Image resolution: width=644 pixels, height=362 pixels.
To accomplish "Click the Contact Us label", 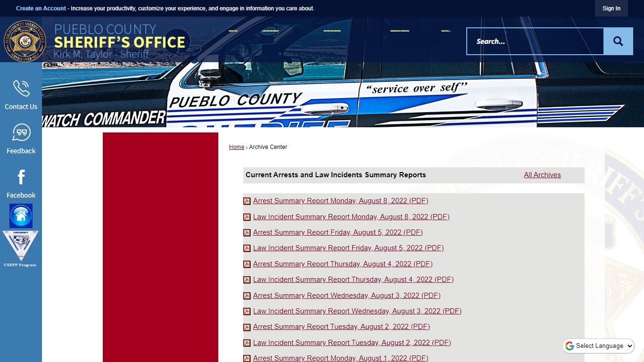I will pos(21,107).
